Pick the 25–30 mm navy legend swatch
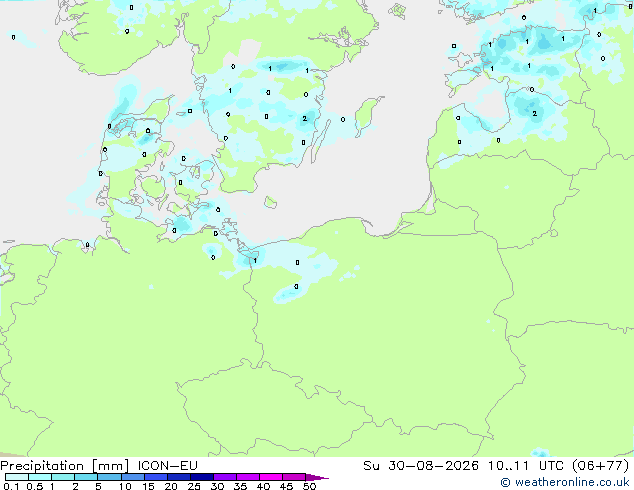Screen dimensions: 634x490 (202, 477)
